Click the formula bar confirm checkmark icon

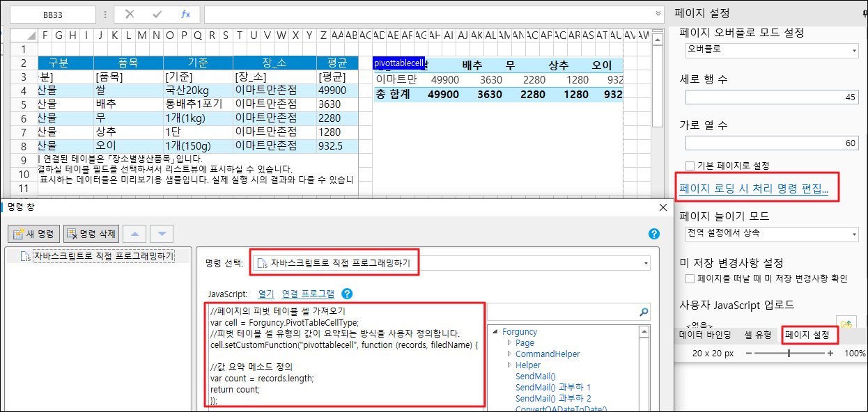click(157, 14)
